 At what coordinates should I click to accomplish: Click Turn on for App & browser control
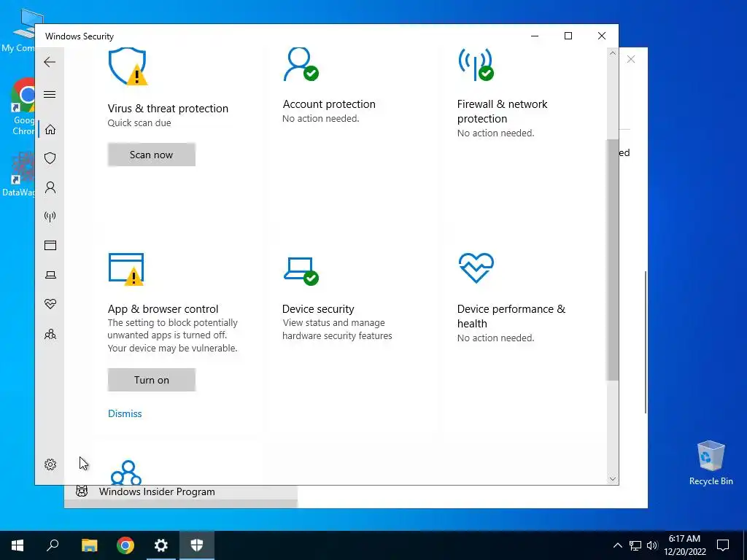click(x=152, y=380)
